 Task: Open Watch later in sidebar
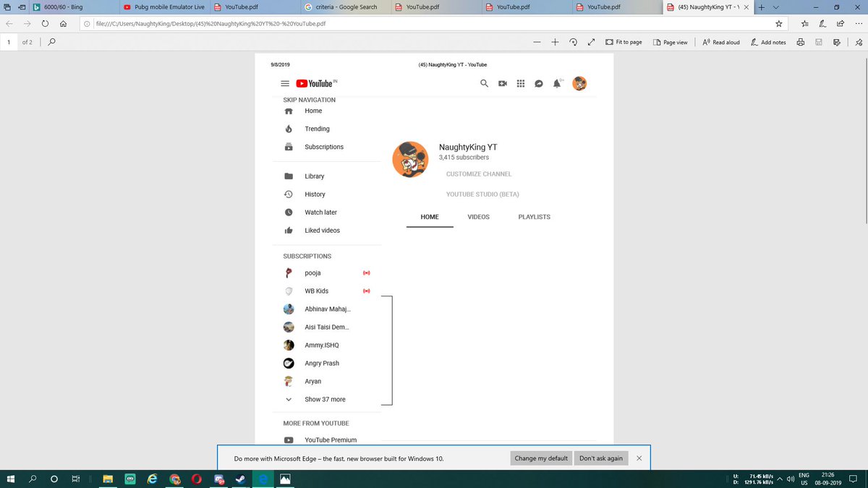[320, 213]
